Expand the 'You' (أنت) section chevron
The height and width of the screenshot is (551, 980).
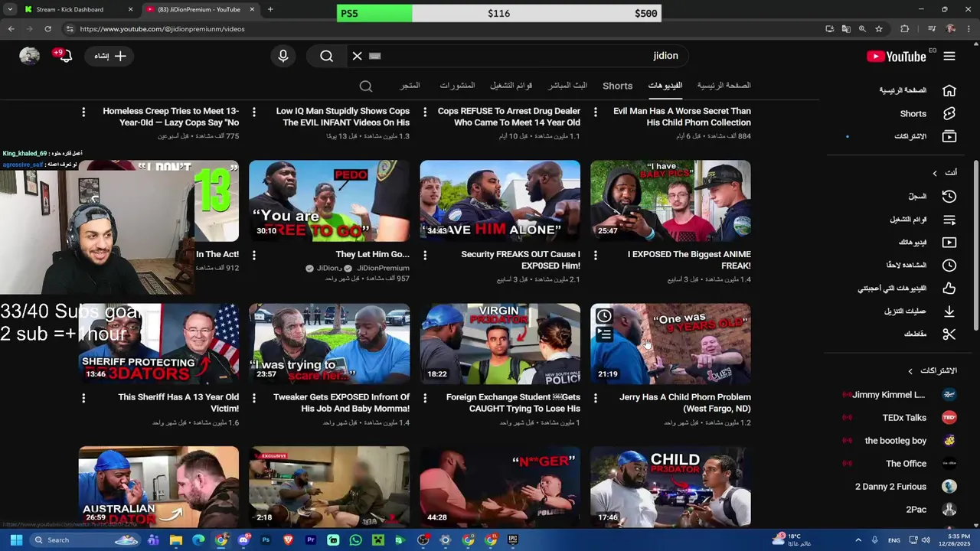[x=934, y=173]
